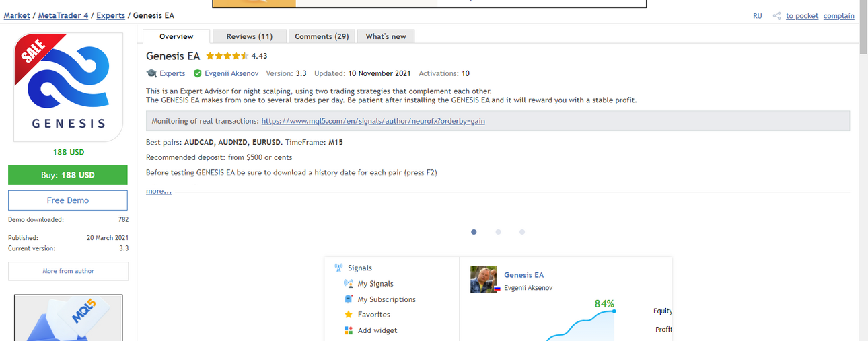
Task: Click the 188 USD price text
Action: (69, 153)
